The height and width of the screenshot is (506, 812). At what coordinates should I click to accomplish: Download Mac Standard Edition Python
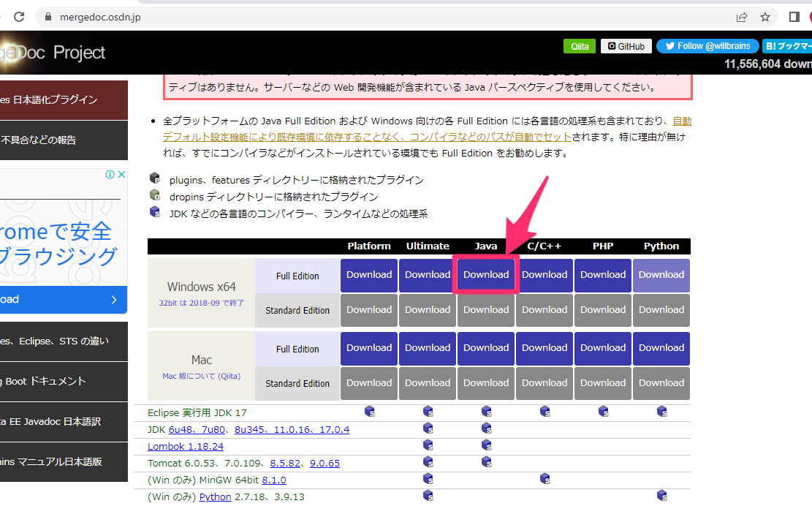click(661, 382)
